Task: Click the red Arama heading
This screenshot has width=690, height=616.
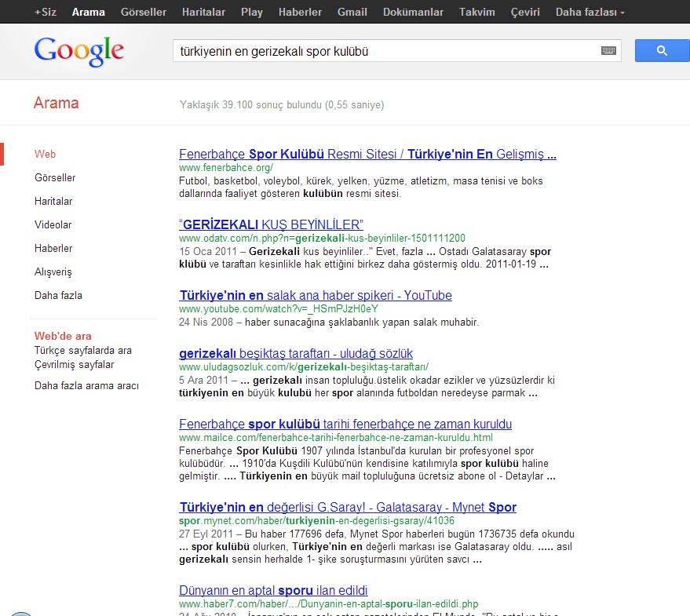Action: click(57, 103)
